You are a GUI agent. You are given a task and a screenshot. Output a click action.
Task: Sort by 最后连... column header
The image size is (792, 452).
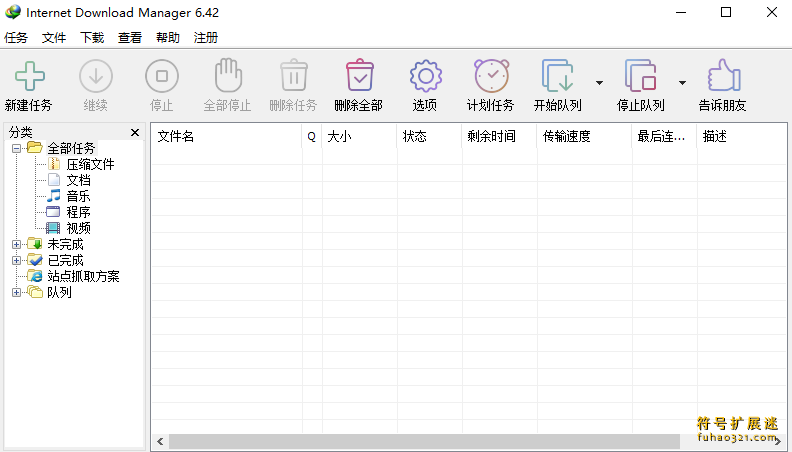[x=664, y=136]
